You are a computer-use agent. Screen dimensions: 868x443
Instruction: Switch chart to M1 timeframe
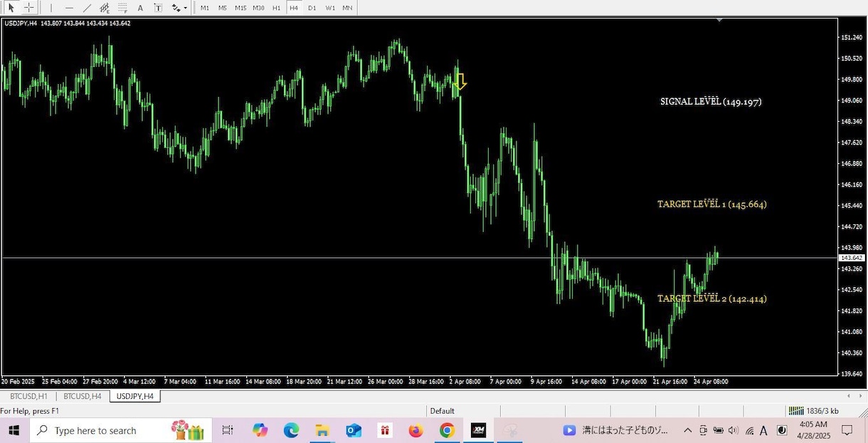pyautogui.click(x=205, y=8)
